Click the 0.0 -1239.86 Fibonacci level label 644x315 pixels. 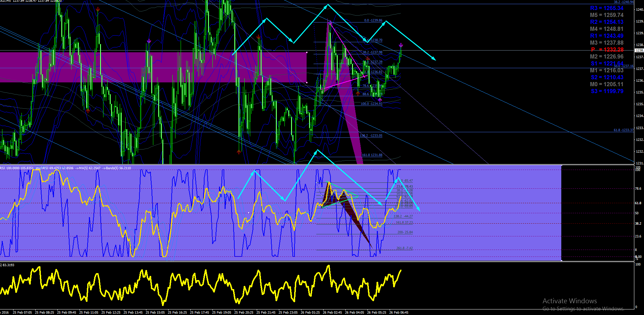pyautogui.click(x=373, y=20)
